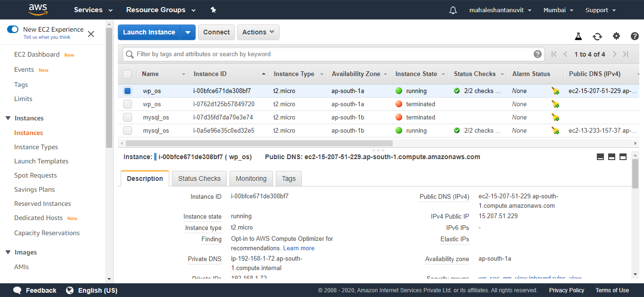This screenshot has width=644, height=297.
Task: Select the full-height detail pane layout icon
Action: click(623, 156)
